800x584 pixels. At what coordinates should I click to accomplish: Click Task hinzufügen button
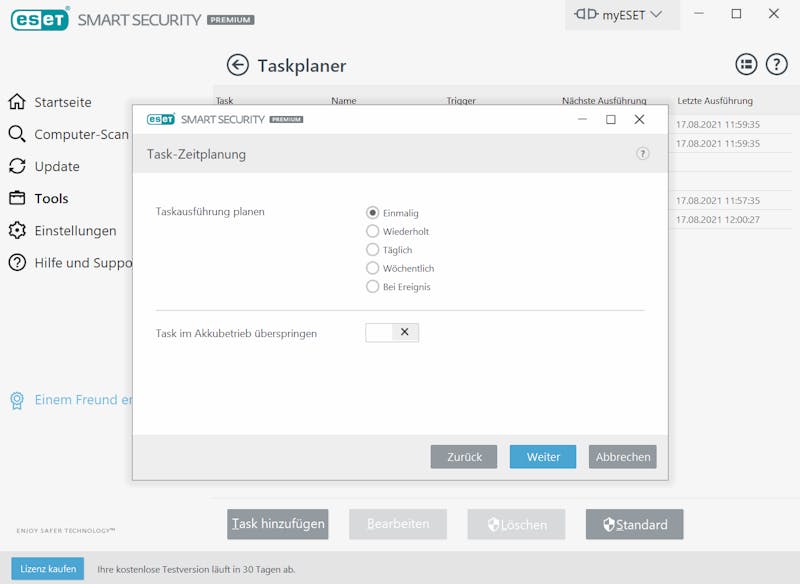click(x=278, y=524)
